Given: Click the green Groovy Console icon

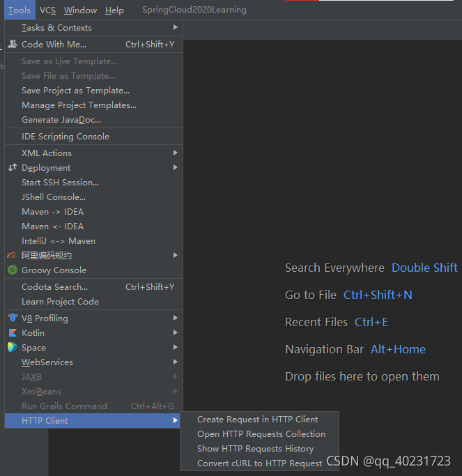Looking at the screenshot, I should coord(13,270).
